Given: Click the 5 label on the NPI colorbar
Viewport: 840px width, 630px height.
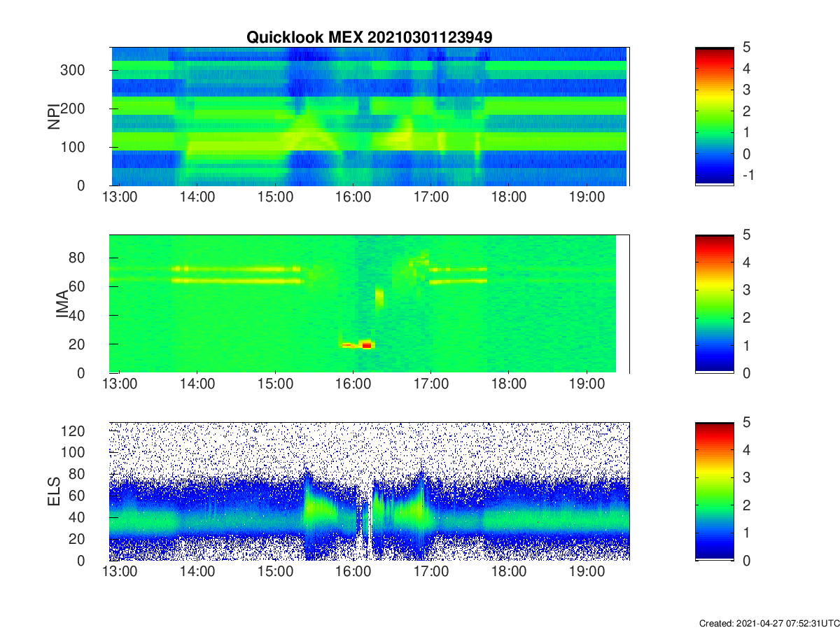Looking at the screenshot, I should coord(747,47).
